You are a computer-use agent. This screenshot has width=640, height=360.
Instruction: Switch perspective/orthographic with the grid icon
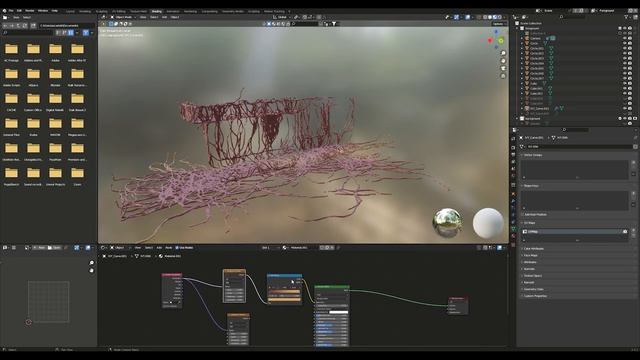[503, 76]
